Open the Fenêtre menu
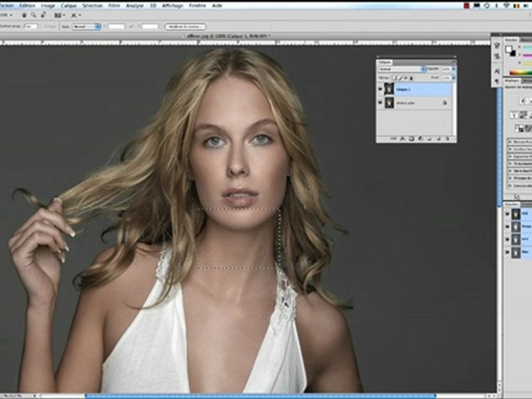 point(197,6)
